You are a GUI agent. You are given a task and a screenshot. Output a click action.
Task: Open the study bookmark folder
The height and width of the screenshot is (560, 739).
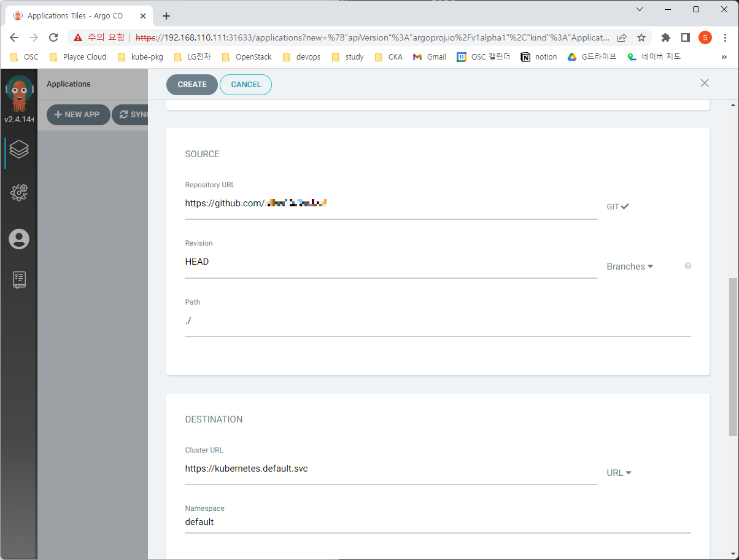[x=348, y=57]
